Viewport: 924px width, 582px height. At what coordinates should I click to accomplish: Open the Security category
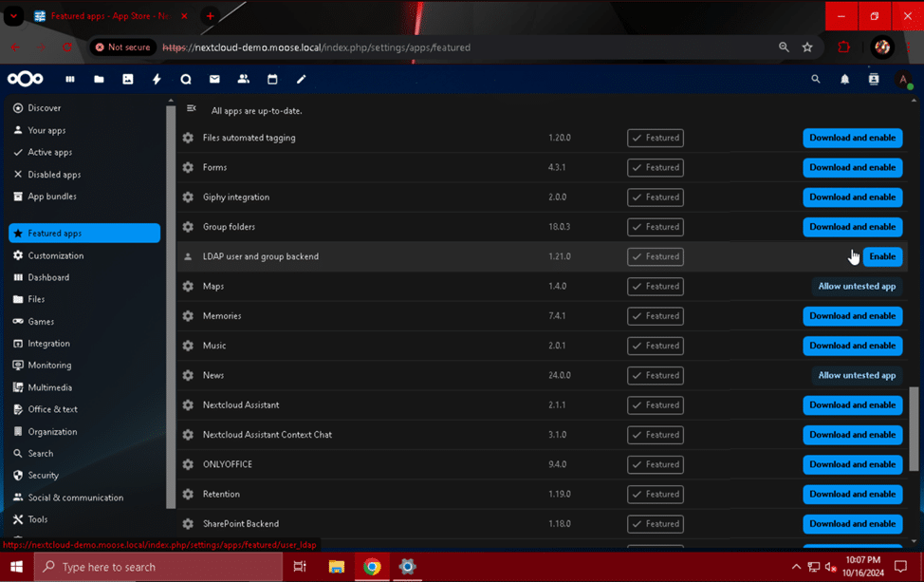point(84,476)
